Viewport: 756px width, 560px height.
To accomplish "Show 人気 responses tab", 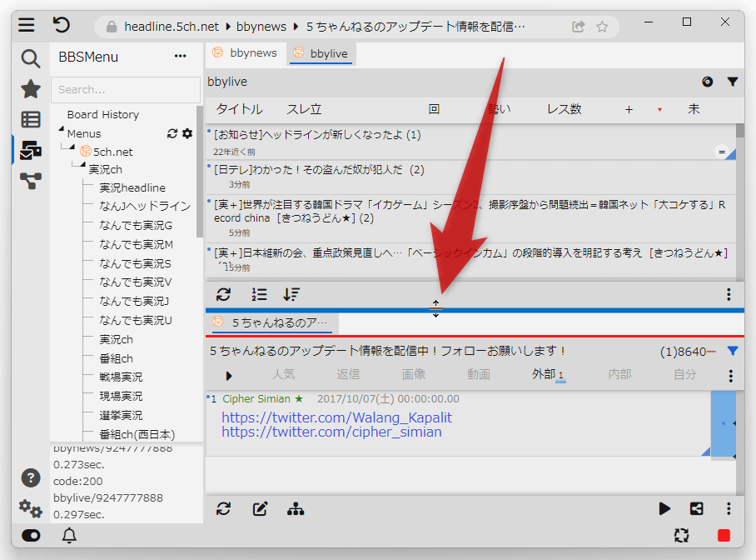I will tap(283, 374).
